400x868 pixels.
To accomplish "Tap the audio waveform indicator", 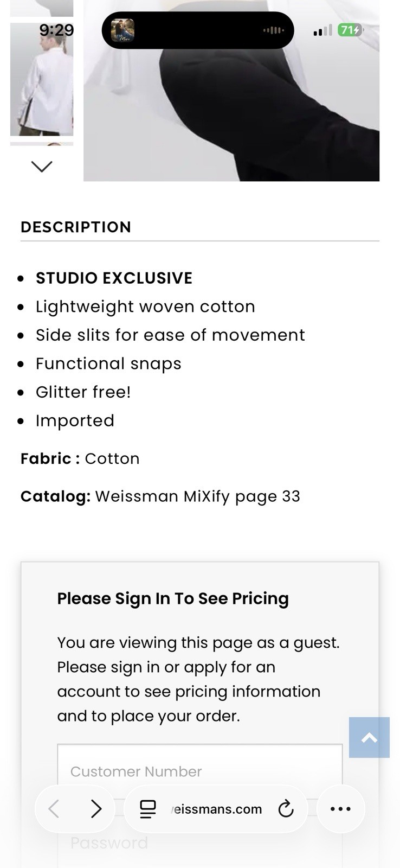I will coord(273,30).
